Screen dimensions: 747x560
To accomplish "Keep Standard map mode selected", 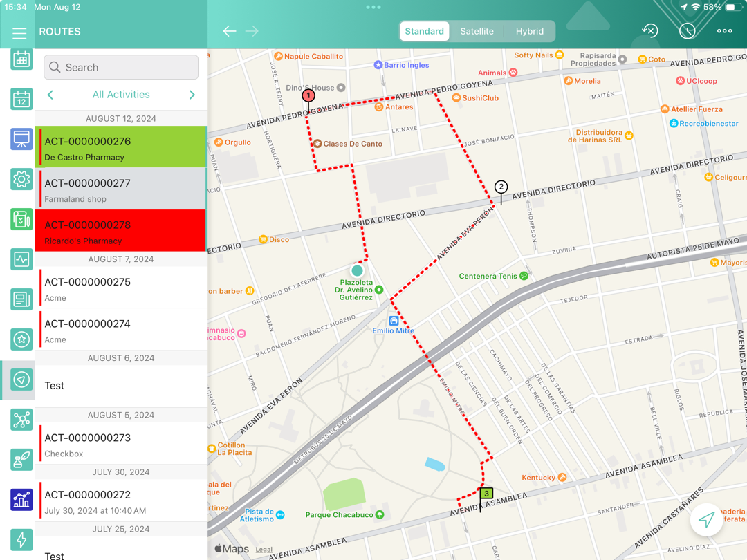I will [424, 31].
